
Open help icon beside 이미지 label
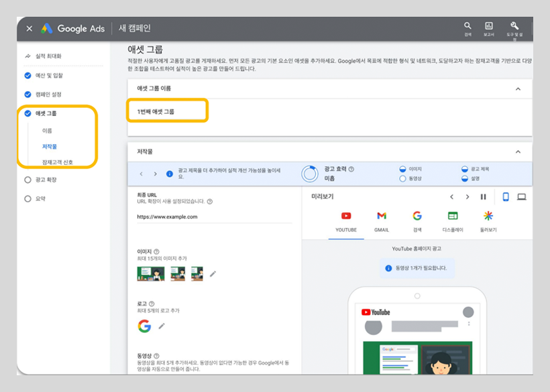click(x=156, y=251)
